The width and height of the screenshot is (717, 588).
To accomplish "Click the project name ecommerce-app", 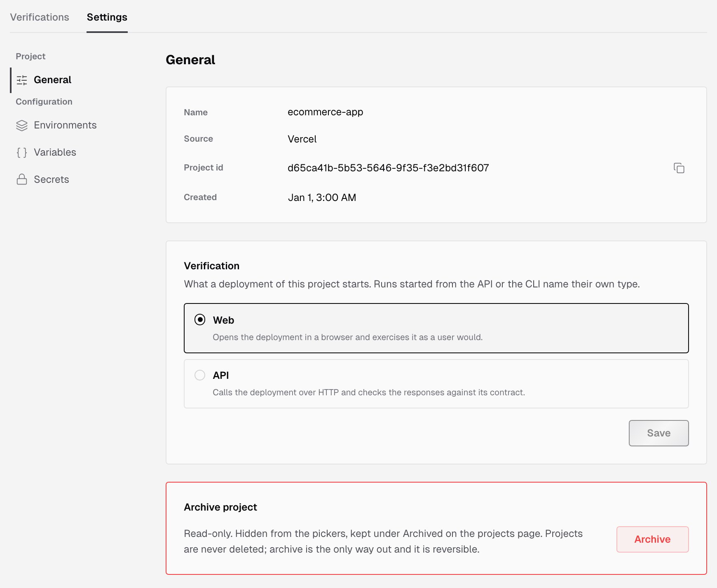I will point(325,112).
